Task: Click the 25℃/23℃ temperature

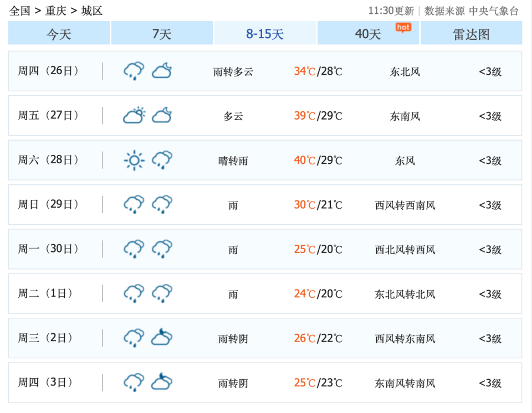Action: 318,383
